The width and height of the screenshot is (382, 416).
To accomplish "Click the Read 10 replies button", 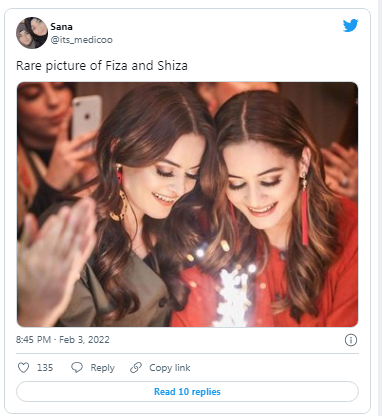I will tap(187, 391).
